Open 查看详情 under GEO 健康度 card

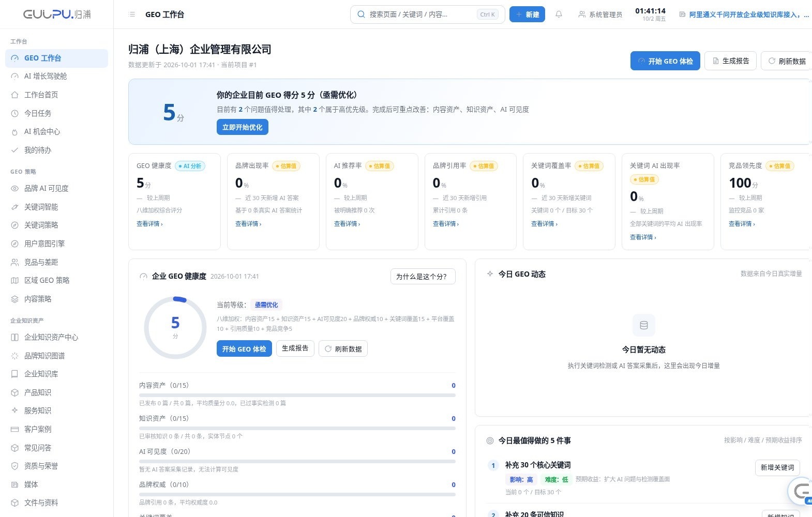click(x=149, y=224)
